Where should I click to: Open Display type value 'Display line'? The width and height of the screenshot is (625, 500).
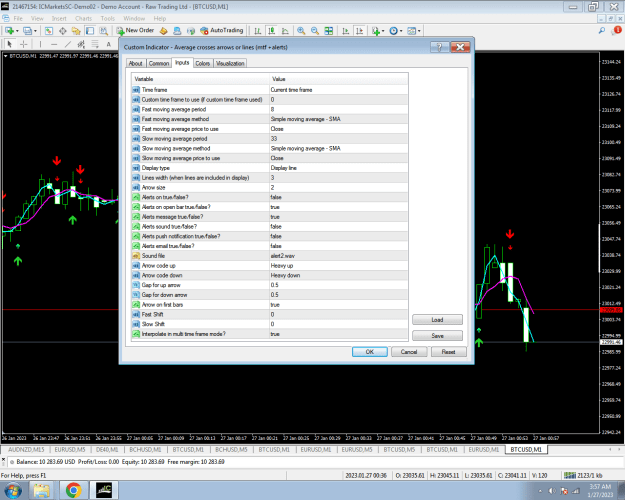coord(338,168)
